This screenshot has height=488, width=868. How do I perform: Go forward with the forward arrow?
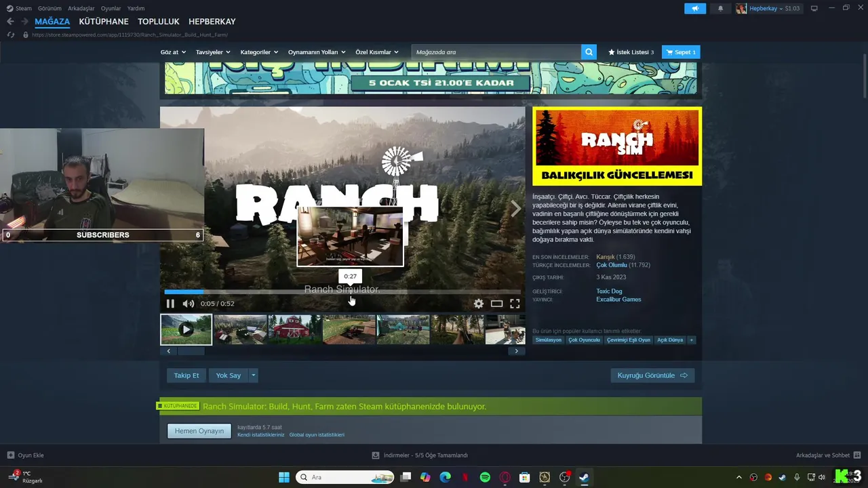24,22
